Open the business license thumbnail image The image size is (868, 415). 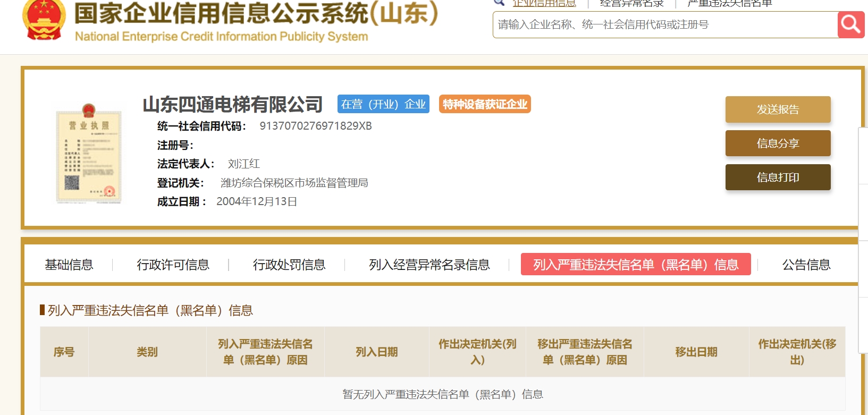point(89,154)
